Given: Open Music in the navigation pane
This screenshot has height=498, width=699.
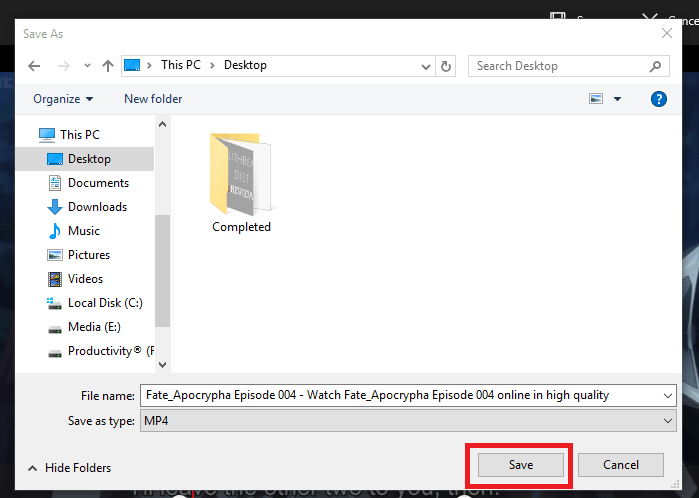Looking at the screenshot, I should click(83, 231).
